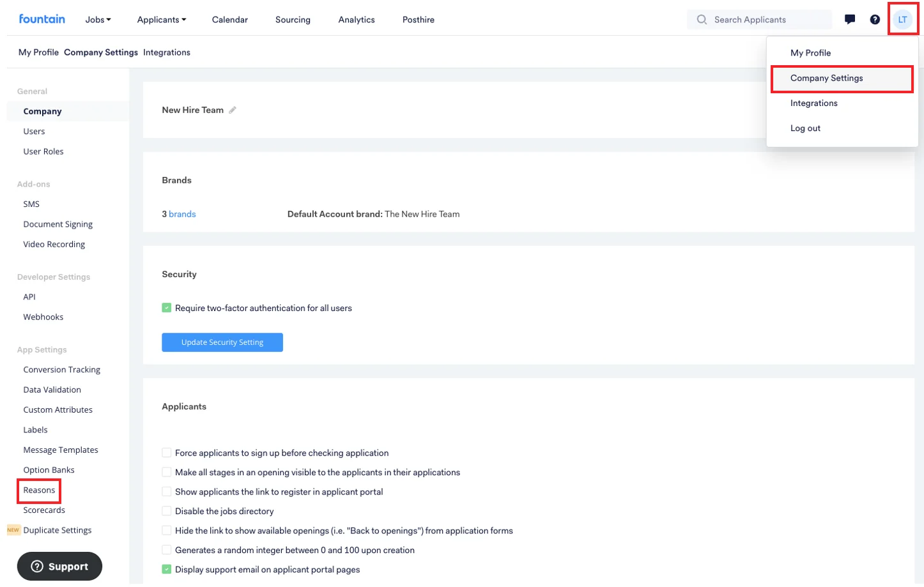Uncheck display support email option
The image size is (924, 587).
click(x=167, y=569)
